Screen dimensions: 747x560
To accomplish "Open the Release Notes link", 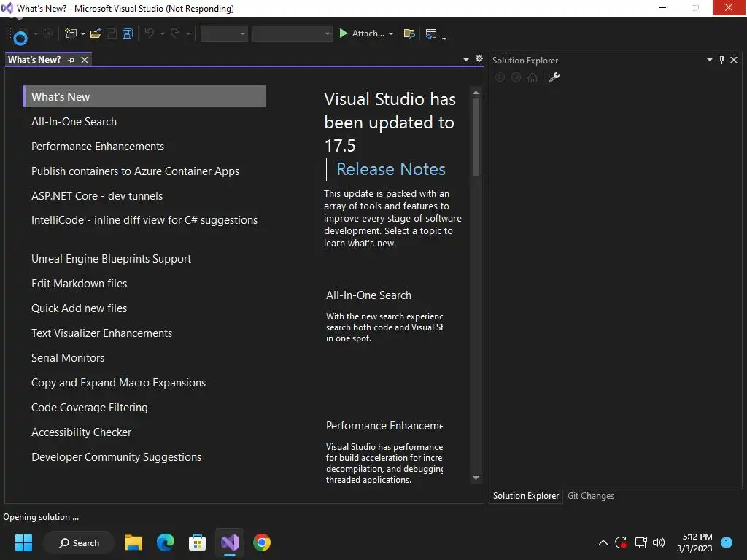I will click(x=391, y=169).
